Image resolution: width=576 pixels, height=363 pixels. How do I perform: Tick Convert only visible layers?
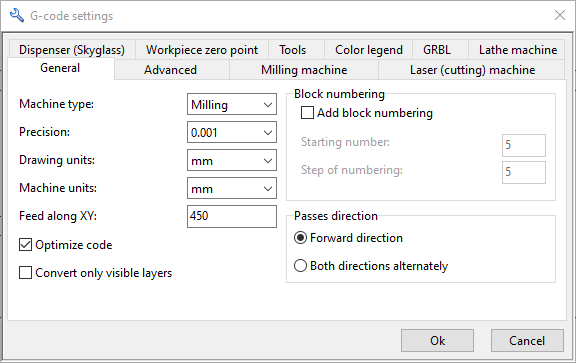25,273
